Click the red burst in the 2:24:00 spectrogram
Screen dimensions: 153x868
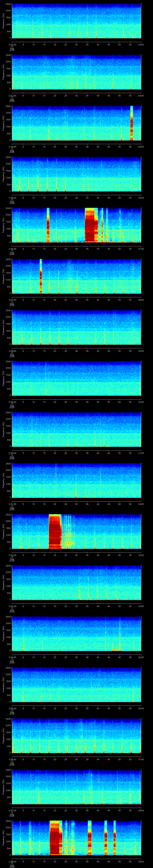[x=131, y=123]
